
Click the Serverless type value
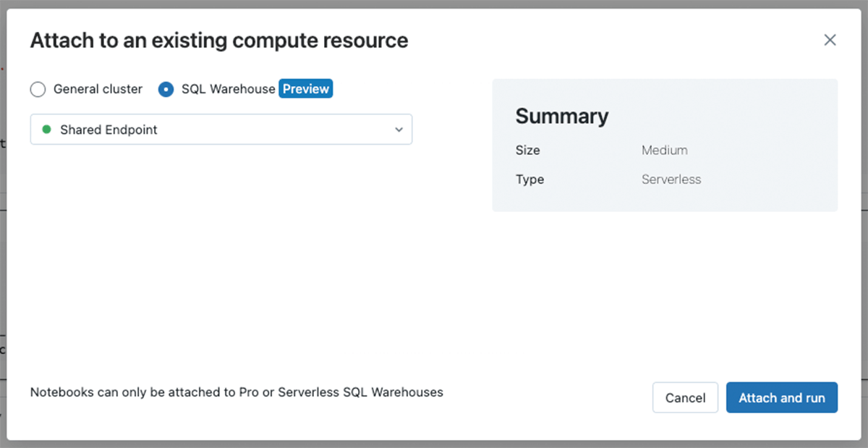tap(671, 179)
